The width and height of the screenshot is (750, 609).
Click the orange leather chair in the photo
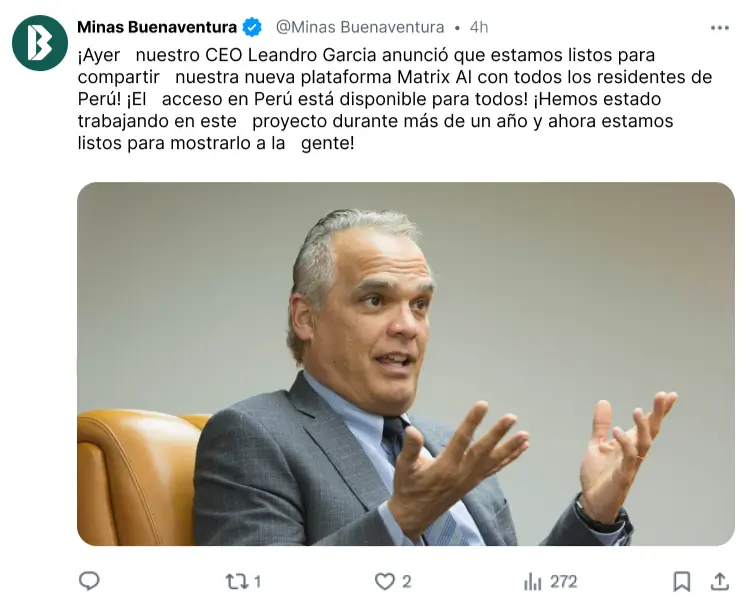139,478
